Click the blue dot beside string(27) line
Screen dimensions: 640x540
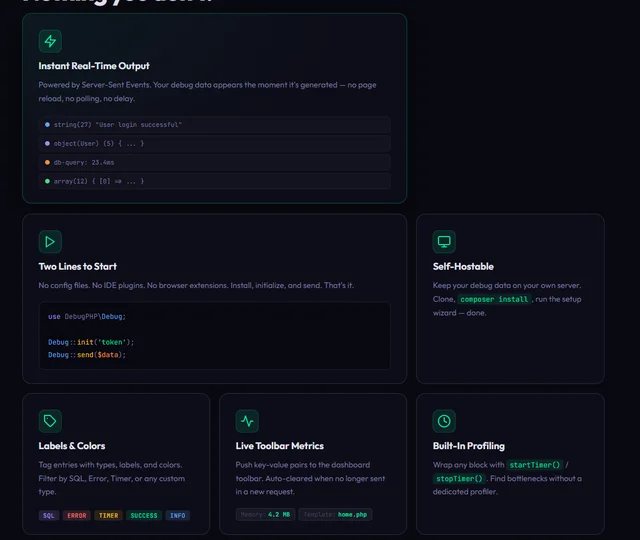47,124
